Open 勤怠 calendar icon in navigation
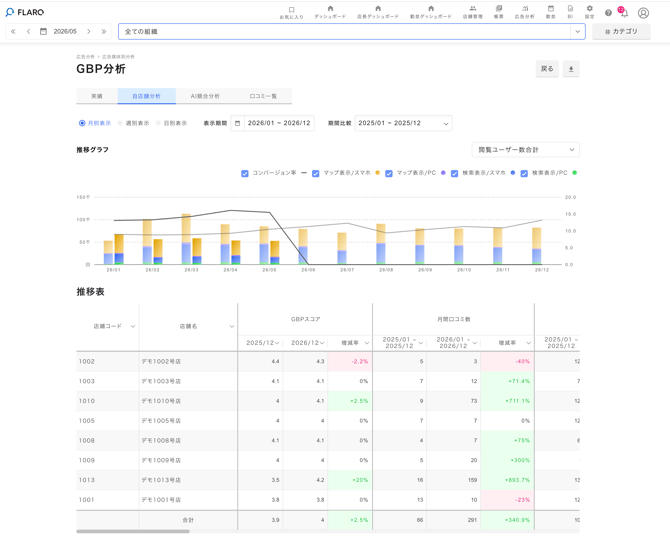670x549 pixels. coord(550,12)
